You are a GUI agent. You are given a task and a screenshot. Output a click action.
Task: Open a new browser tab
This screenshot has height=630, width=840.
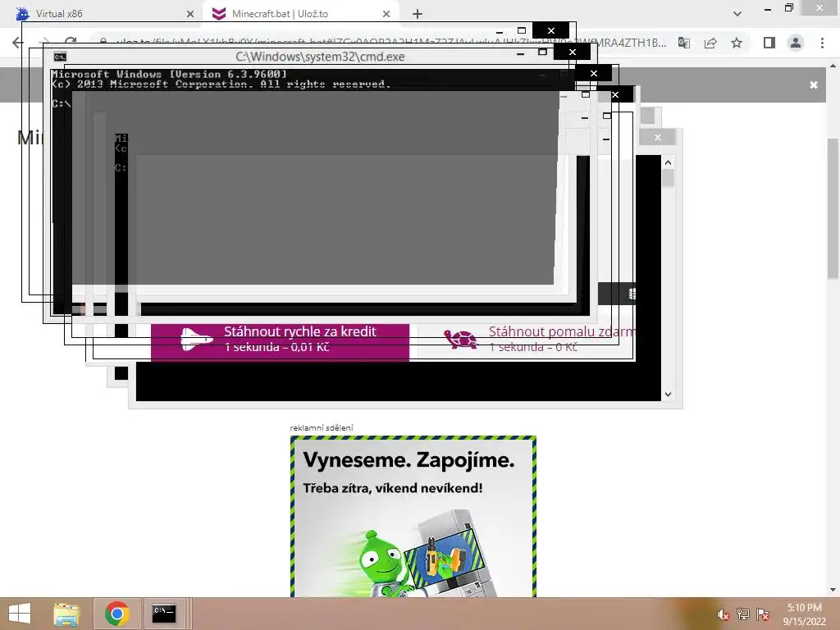(x=418, y=14)
